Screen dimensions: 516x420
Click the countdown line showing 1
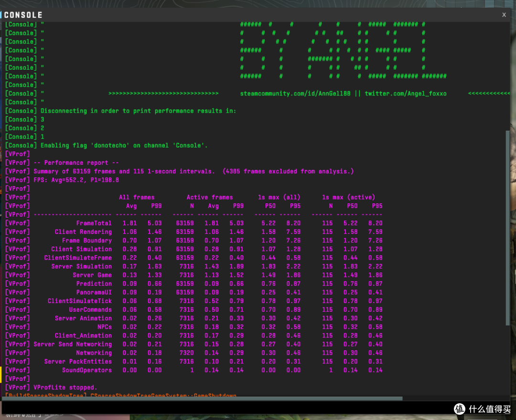[x=25, y=136]
